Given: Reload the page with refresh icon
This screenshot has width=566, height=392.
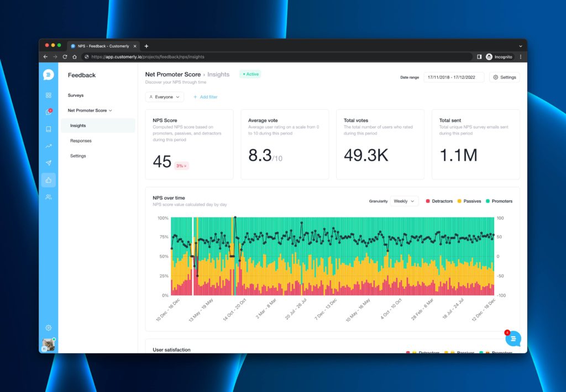Looking at the screenshot, I should click(x=65, y=57).
